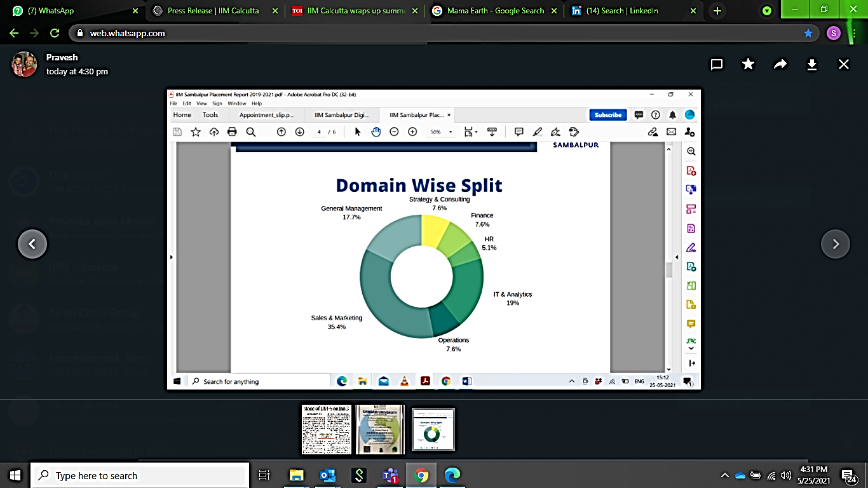Open Microsoft Teams from the taskbar

click(x=390, y=475)
